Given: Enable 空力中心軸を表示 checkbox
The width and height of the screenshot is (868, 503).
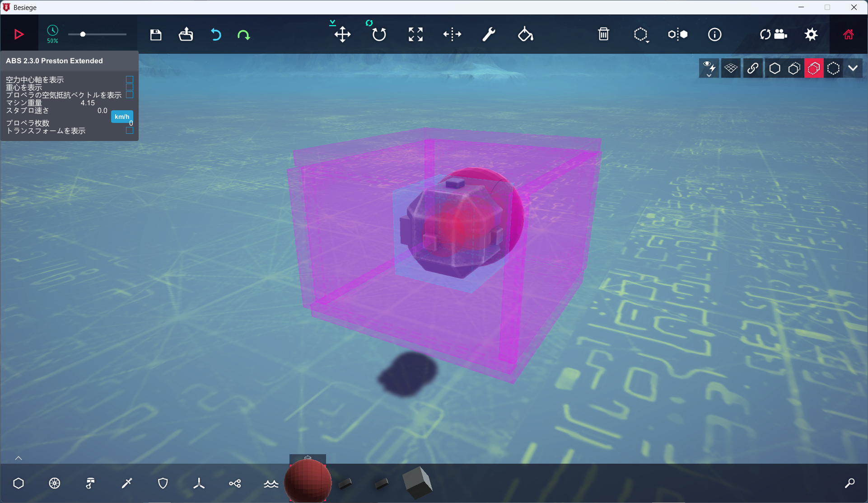Looking at the screenshot, I should (x=130, y=79).
